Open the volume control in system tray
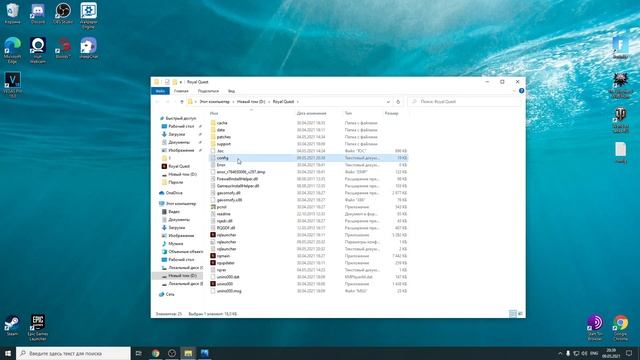The width and height of the screenshot is (640, 360). click(584, 353)
